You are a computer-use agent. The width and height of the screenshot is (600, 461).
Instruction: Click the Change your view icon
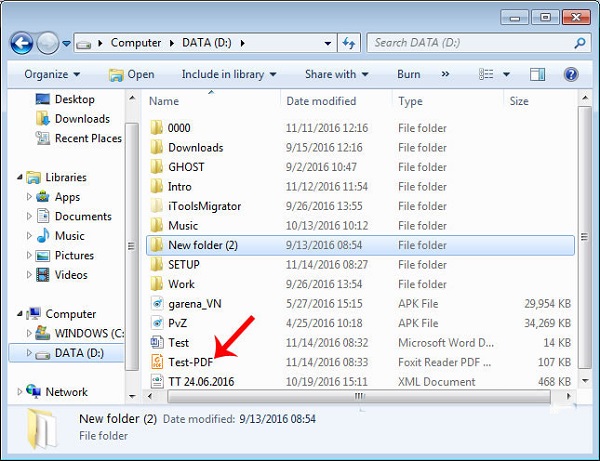486,74
